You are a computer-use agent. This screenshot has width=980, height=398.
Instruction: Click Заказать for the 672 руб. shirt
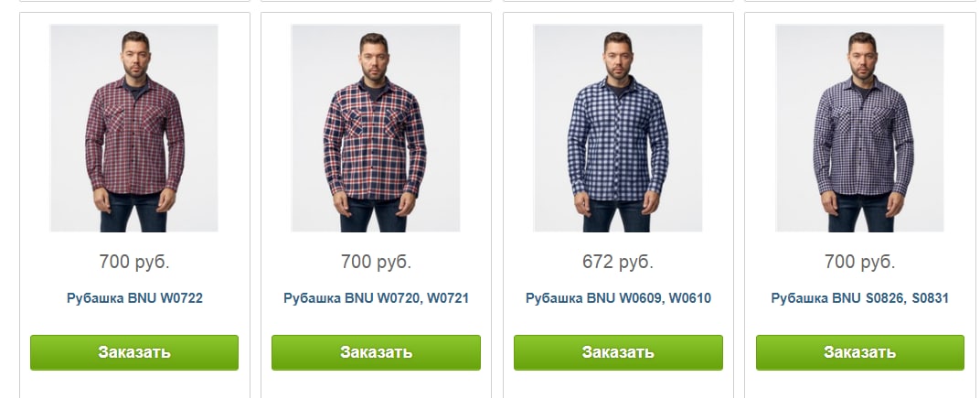[618, 352]
